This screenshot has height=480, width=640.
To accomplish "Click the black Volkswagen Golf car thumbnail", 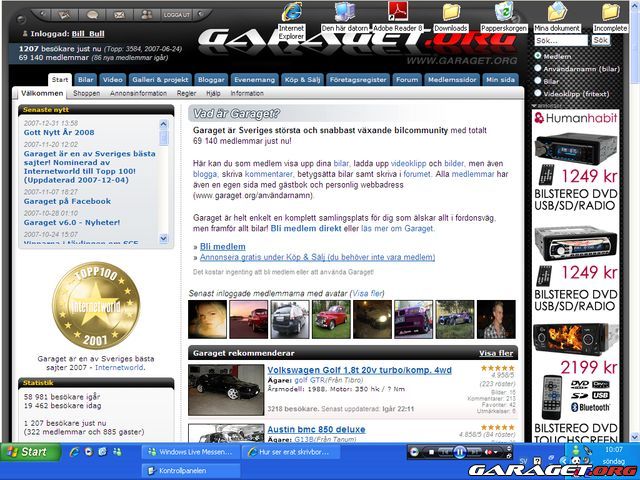I will [x=226, y=390].
